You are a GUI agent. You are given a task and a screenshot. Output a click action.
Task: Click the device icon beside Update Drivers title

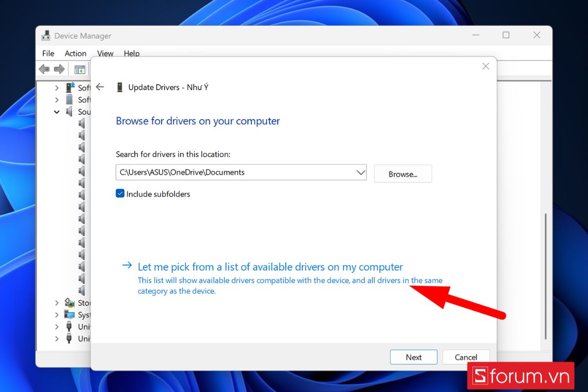pyautogui.click(x=120, y=87)
